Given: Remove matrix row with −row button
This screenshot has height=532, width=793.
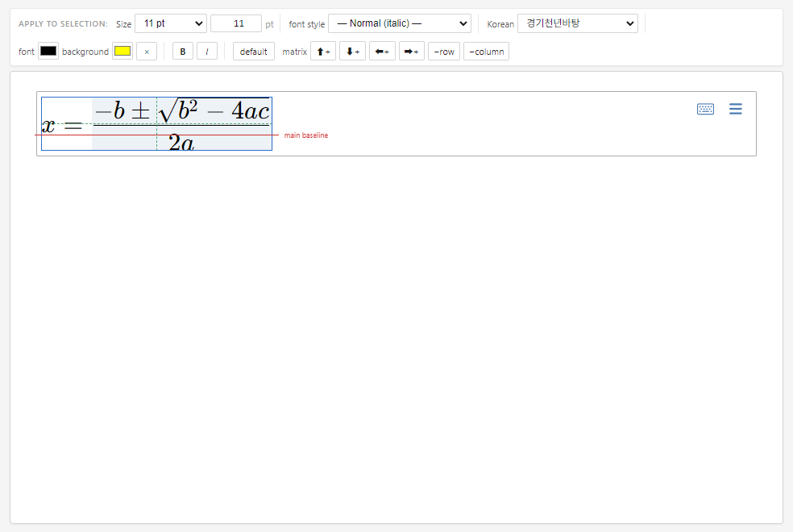Looking at the screenshot, I should pyautogui.click(x=444, y=52).
